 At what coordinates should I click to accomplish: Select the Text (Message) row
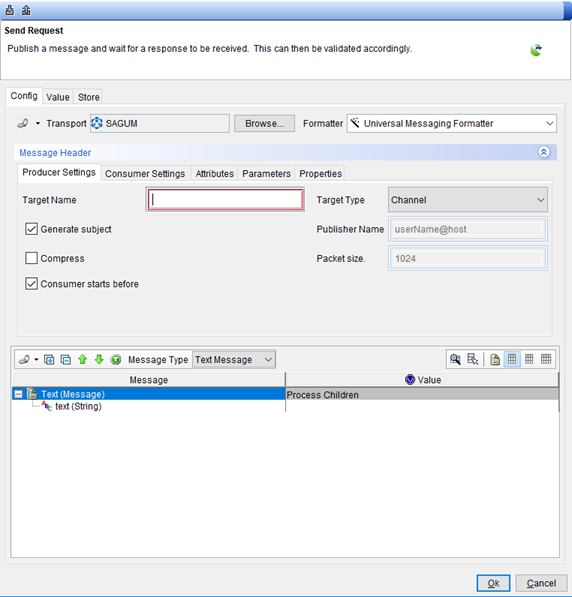click(x=149, y=394)
